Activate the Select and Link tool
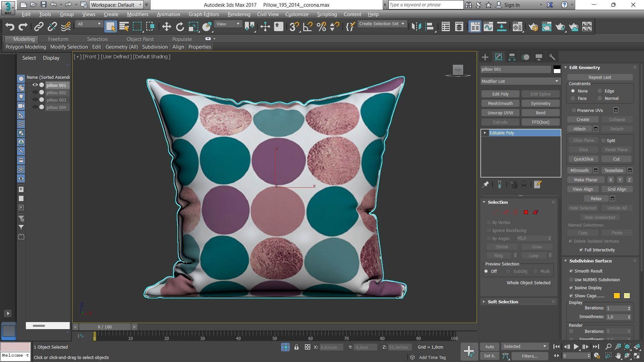 39,27
